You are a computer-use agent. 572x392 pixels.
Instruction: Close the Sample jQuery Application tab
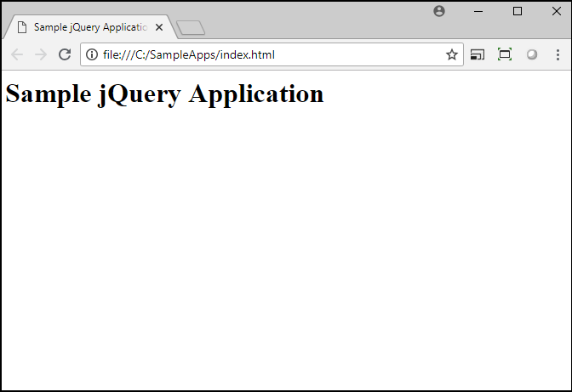click(159, 27)
